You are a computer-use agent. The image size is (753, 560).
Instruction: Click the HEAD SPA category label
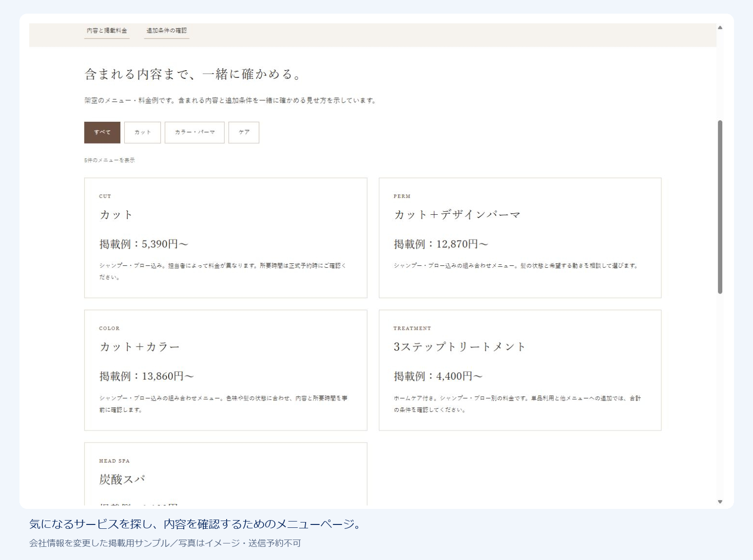pos(115,461)
